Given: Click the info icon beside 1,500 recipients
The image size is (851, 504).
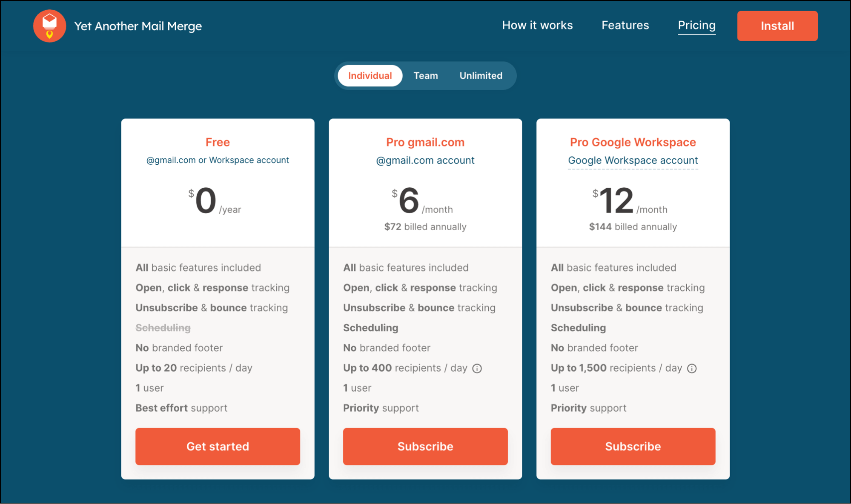Looking at the screenshot, I should [x=692, y=369].
